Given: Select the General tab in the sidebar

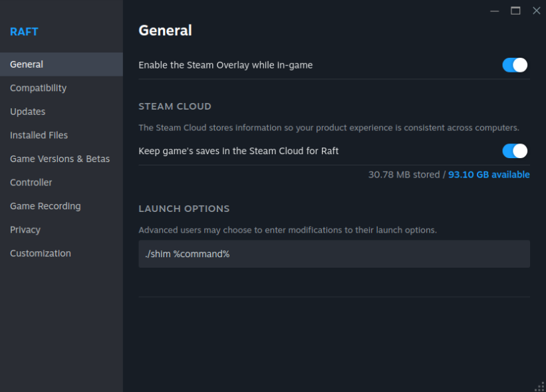Looking at the screenshot, I should click(27, 64).
